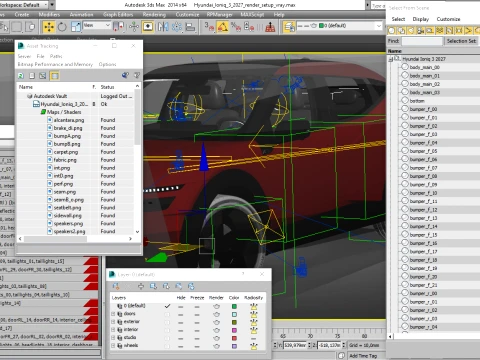Click the Select and Manipulate icon
The width and height of the screenshot is (480, 360).
(x=134, y=27)
